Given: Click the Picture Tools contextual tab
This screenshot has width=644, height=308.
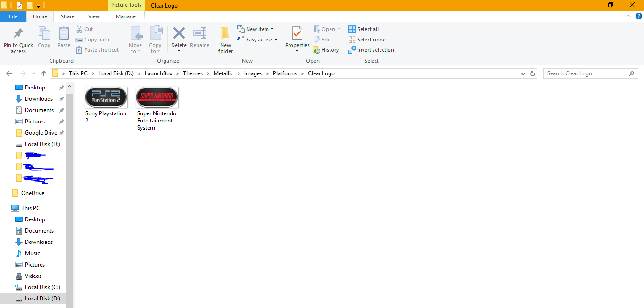Looking at the screenshot, I should click(126, 5).
